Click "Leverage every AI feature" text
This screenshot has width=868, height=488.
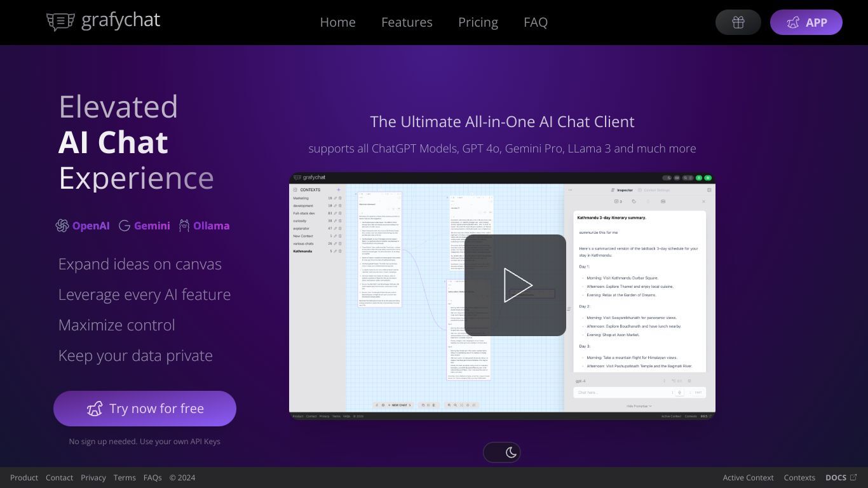point(144,295)
